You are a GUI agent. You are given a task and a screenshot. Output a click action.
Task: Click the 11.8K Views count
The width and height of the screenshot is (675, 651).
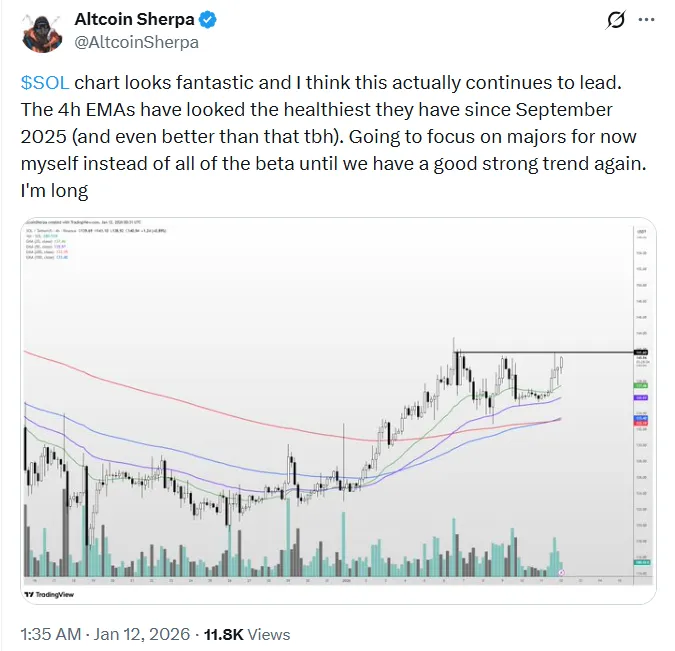pos(247,634)
